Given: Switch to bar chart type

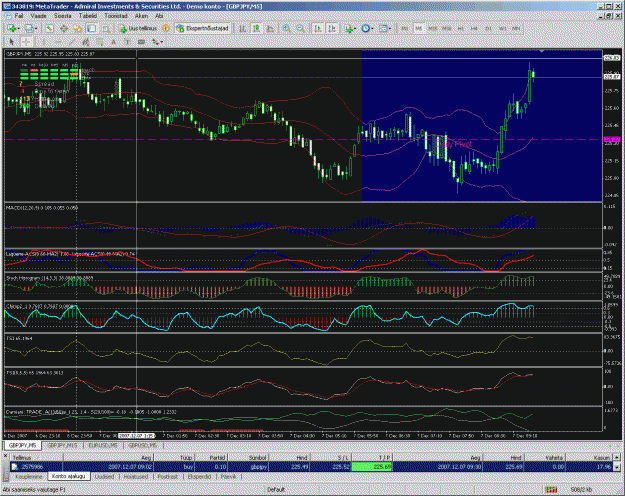Looking at the screenshot, I should 243,28.
